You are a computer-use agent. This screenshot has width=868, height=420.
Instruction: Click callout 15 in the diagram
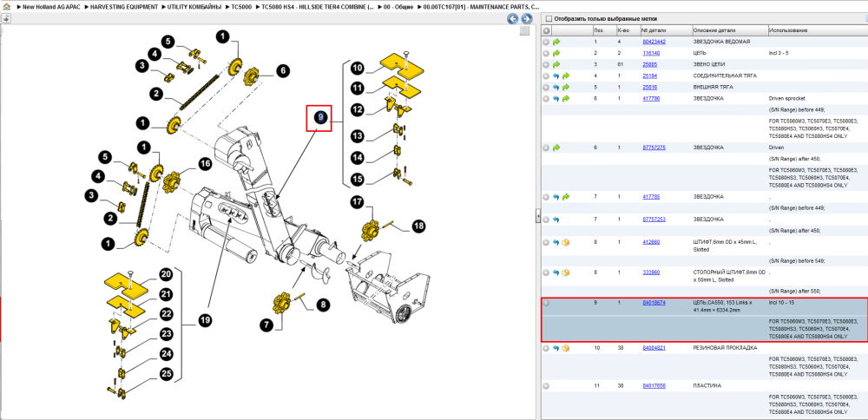pyautogui.click(x=358, y=180)
